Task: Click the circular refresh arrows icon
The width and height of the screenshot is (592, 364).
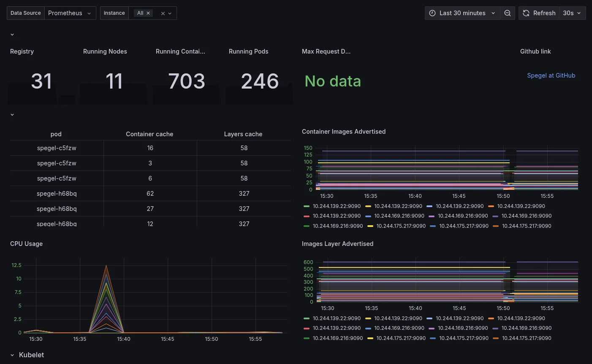Action: pos(526,13)
